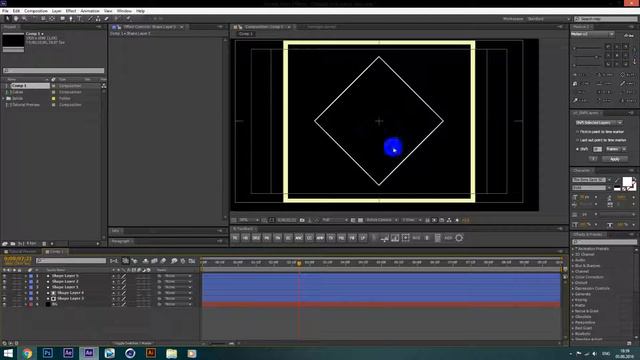The height and width of the screenshot is (360, 640).
Task: Expand the Solids folder in Project panel
Action: tap(4, 98)
